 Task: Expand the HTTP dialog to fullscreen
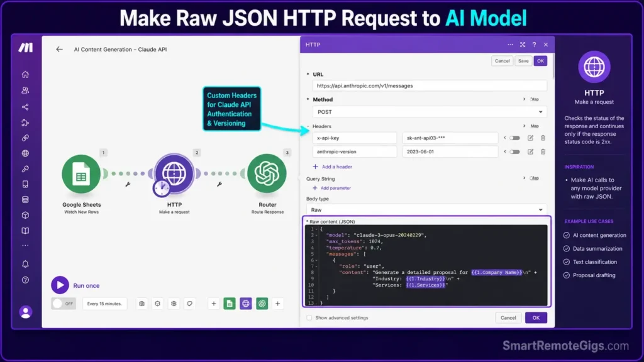pos(523,45)
